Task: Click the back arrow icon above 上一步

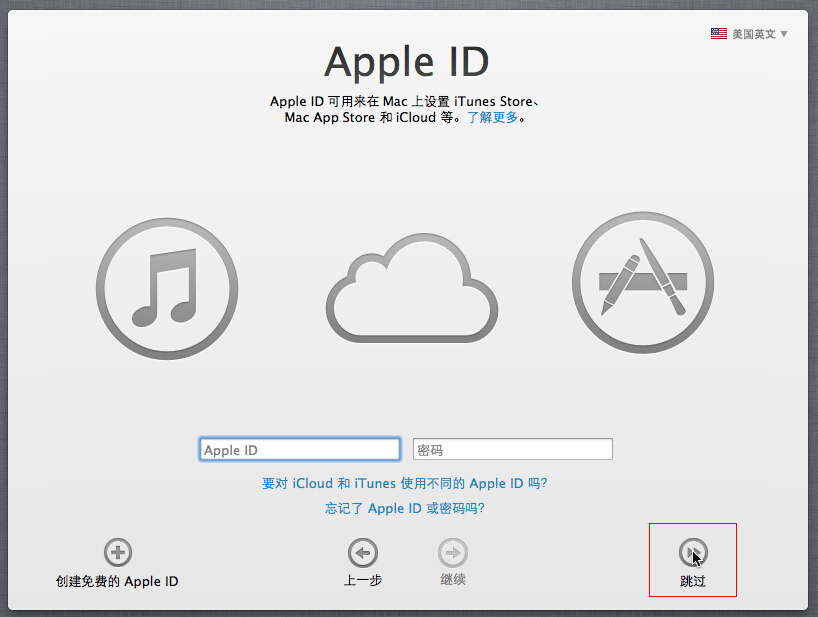Action: click(363, 553)
